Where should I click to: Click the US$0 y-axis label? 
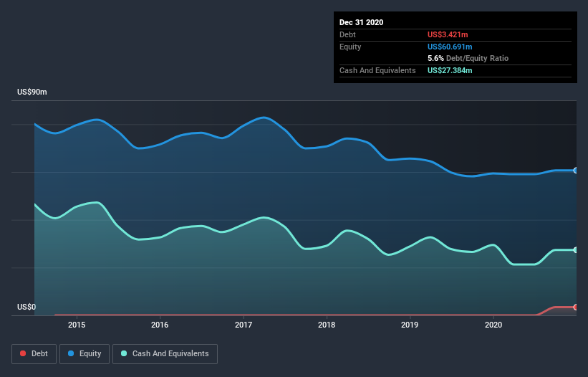tap(26, 307)
